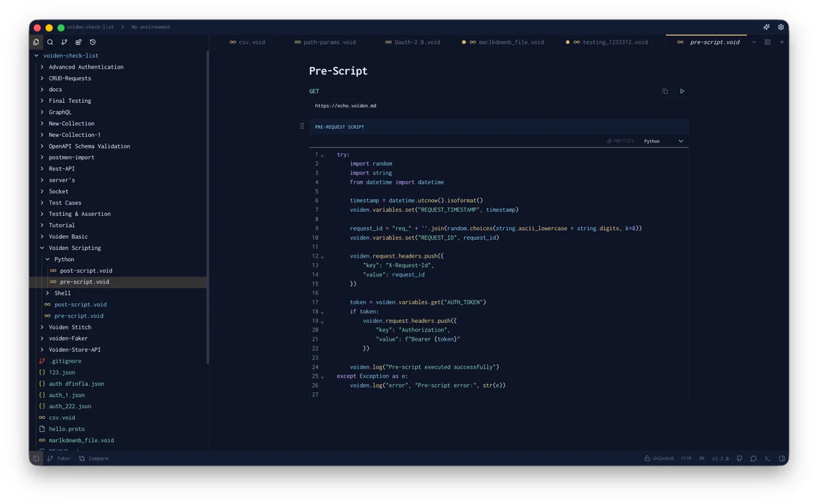Click Compare in the status bar
Image resolution: width=818 pixels, height=504 pixels.
point(93,458)
